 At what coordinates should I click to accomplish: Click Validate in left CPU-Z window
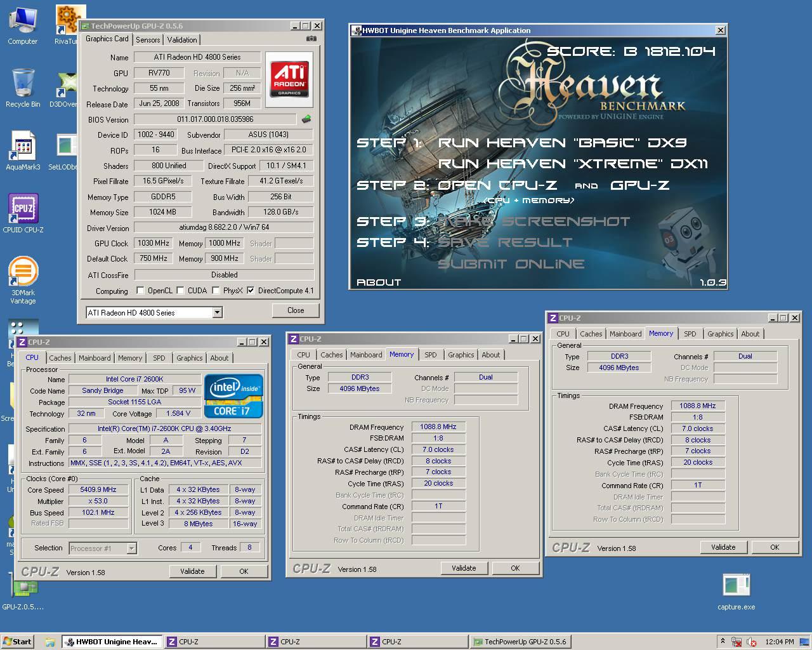click(192, 571)
